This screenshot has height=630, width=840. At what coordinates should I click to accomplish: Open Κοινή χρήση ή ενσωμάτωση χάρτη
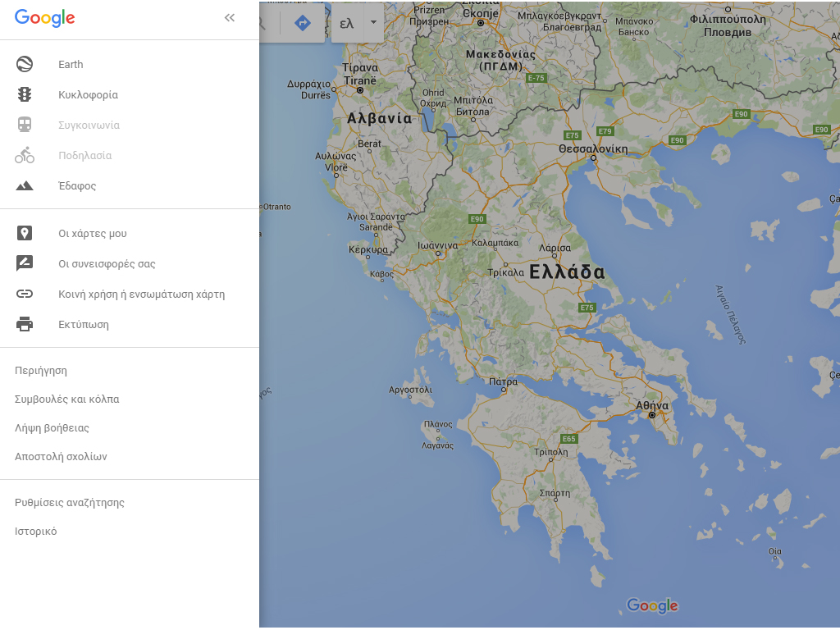click(141, 294)
